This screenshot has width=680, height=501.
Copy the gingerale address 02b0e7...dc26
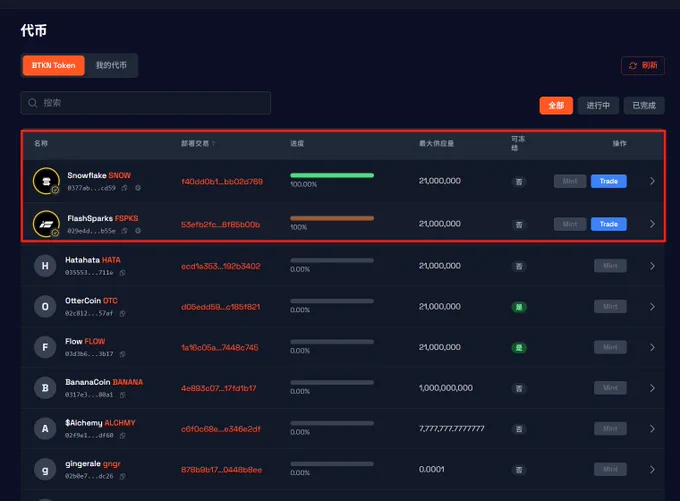[x=123, y=476]
